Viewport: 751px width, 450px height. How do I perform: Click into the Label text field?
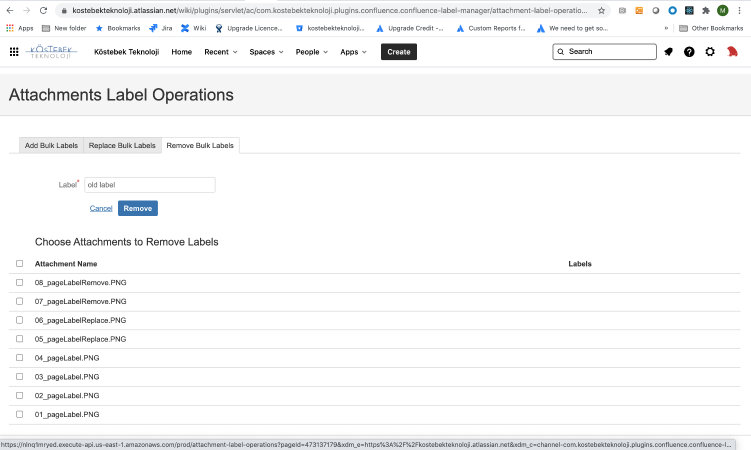[x=149, y=185]
